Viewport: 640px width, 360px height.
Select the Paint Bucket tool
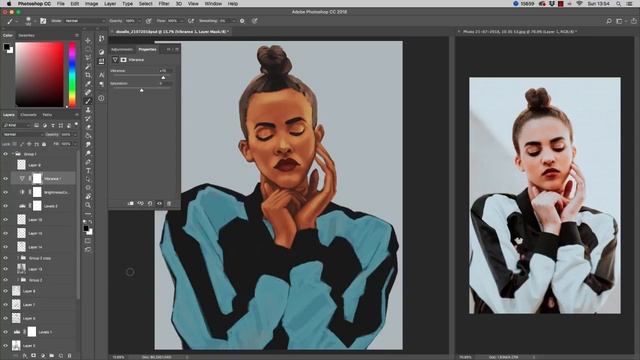(x=88, y=136)
